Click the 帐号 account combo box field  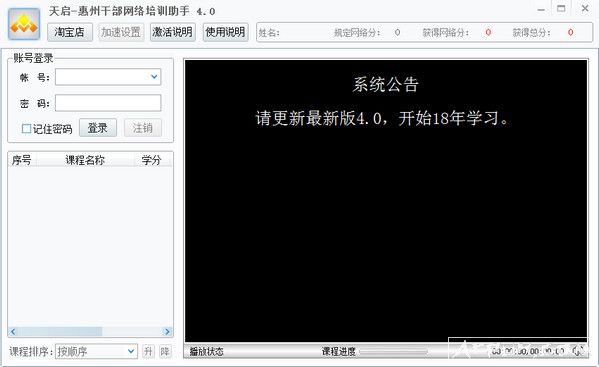click(108, 77)
